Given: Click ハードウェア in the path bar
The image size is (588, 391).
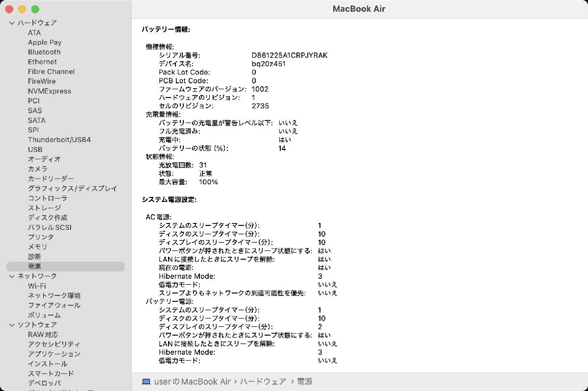Looking at the screenshot, I should pyautogui.click(x=263, y=382).
